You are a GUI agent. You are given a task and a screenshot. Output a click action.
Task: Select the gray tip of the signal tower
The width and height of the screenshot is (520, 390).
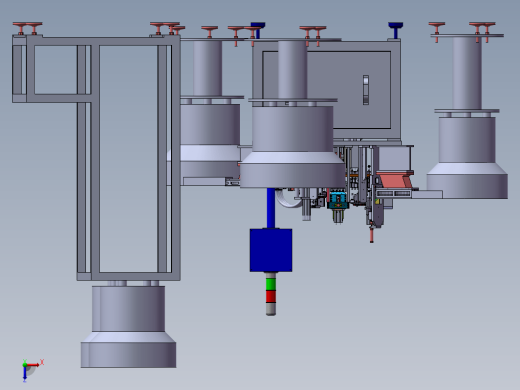click(271, 309)
